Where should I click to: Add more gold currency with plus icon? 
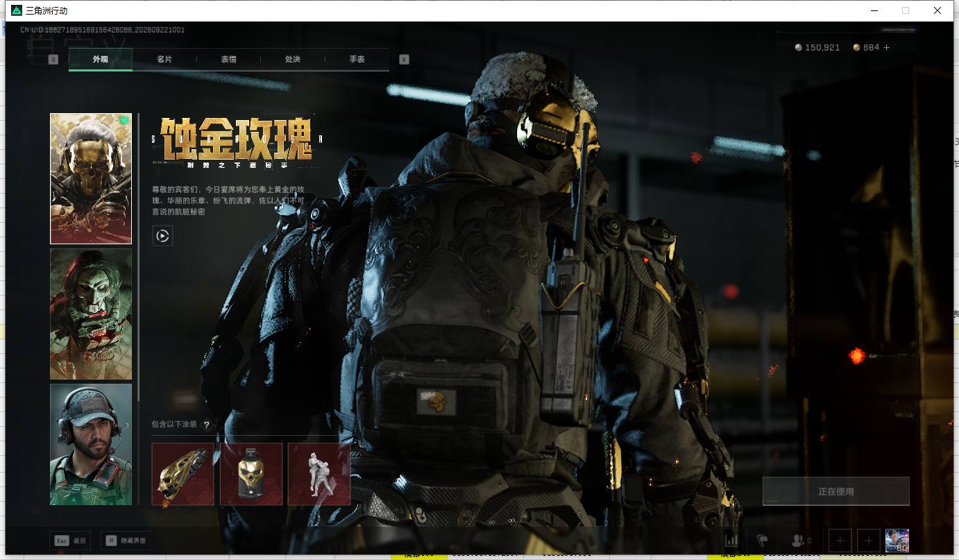[886, 48]
